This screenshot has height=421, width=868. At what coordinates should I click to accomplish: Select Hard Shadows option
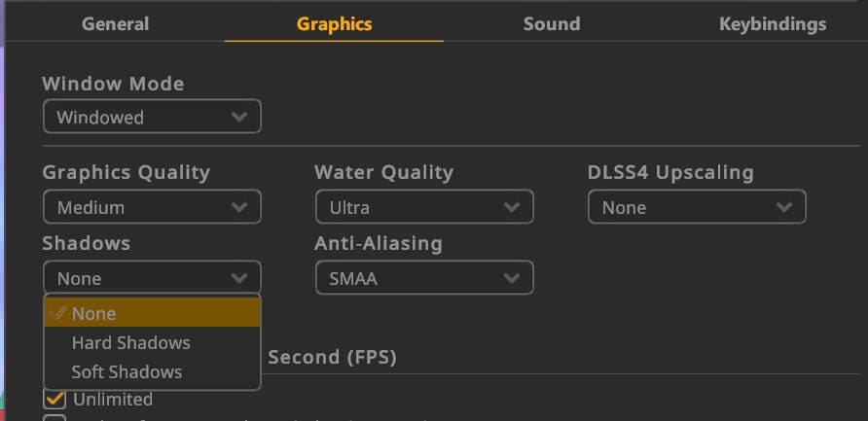coord(152,342)
